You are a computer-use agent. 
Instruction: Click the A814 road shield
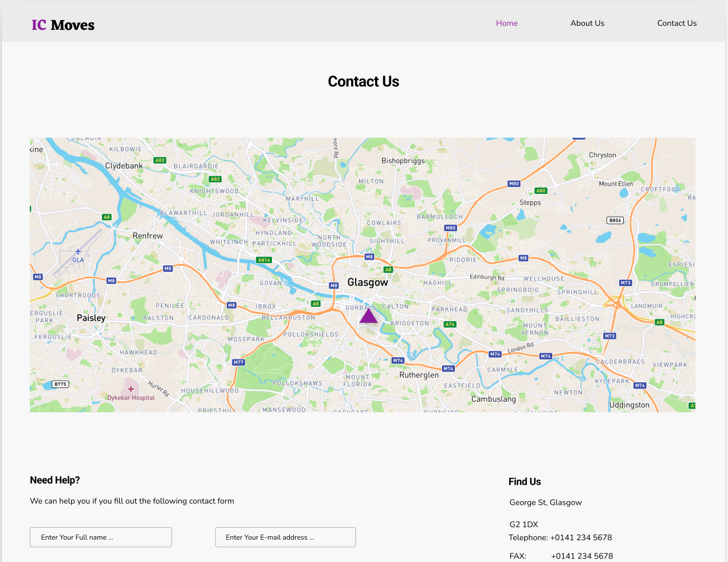click(x=263, y=260)
